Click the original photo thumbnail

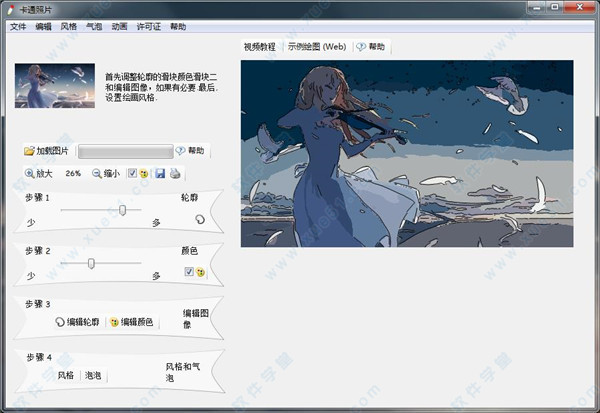55,86
